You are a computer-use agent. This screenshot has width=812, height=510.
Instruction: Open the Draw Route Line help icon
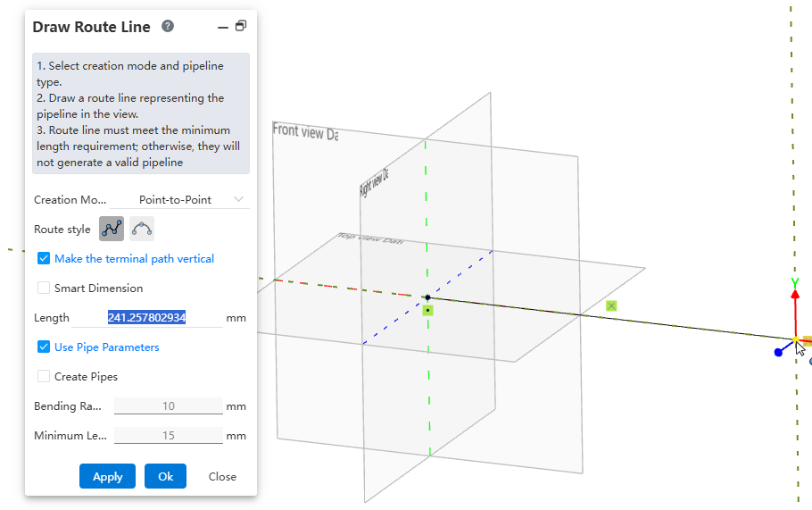coord(168,27)
